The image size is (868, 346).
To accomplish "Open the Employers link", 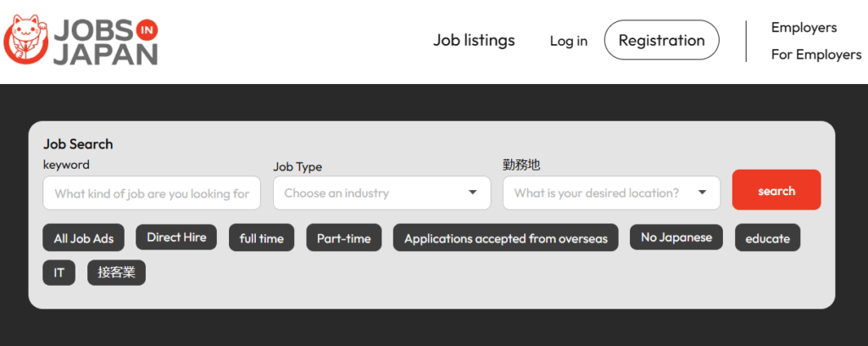I will point(804,27).
